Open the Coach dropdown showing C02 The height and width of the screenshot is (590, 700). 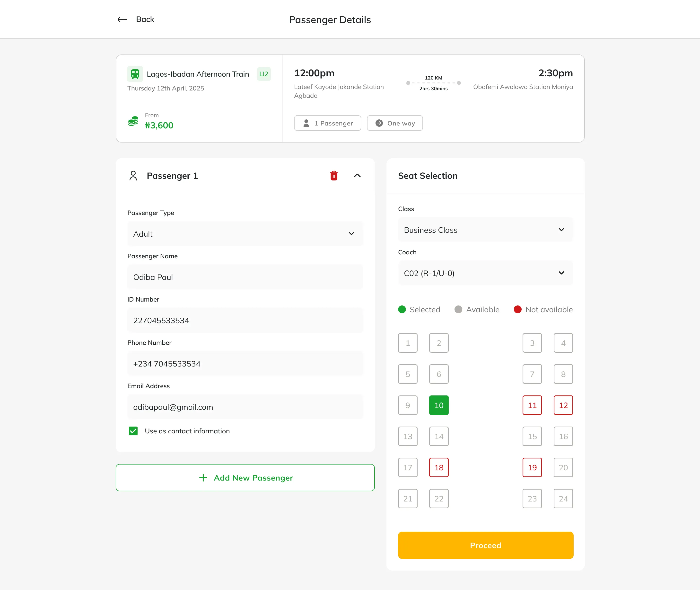(x=485, y=273)
